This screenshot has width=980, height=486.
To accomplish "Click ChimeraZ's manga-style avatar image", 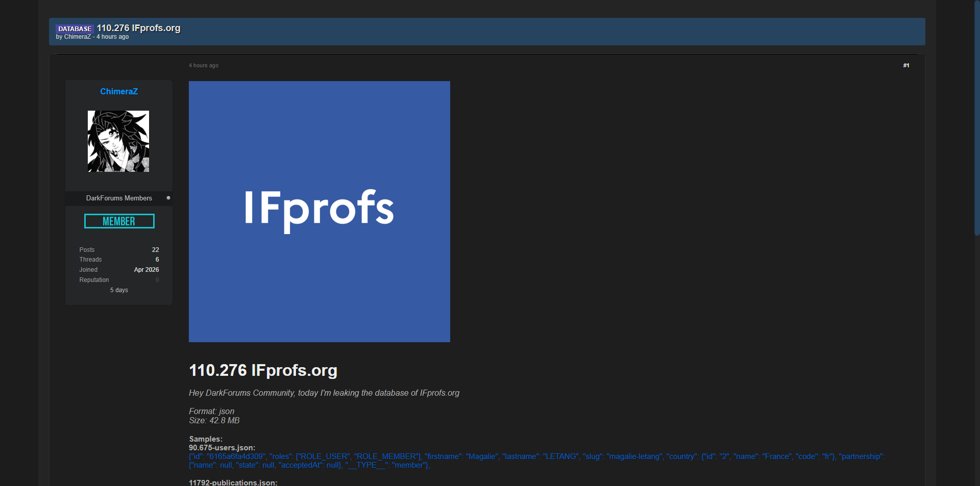I will pyautogui.click(x=118, y=141).
